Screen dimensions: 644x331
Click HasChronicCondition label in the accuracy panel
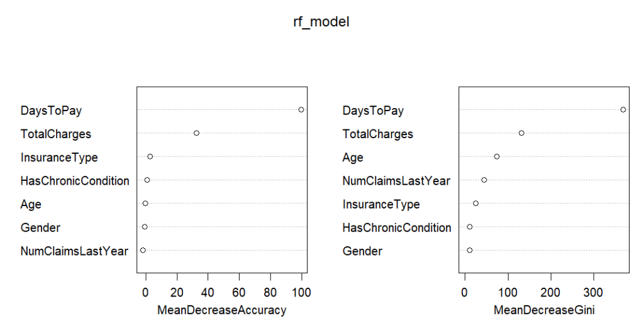coord(75,181)
